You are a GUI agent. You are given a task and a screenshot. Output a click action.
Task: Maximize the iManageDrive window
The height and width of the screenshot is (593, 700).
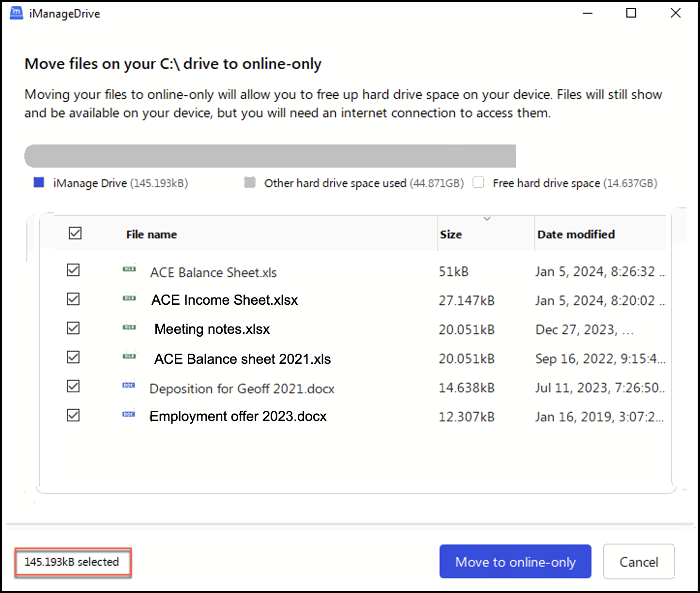(x=631, y=13)
